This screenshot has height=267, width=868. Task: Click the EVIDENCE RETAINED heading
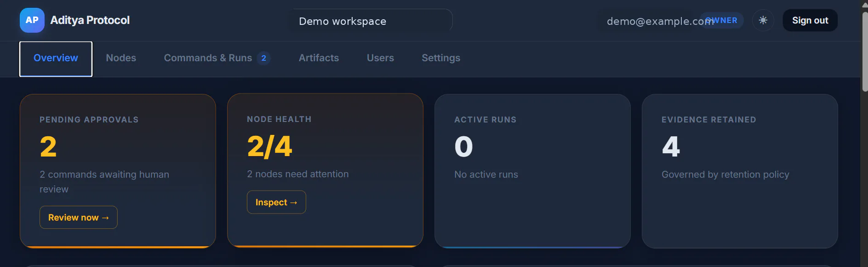709,120
